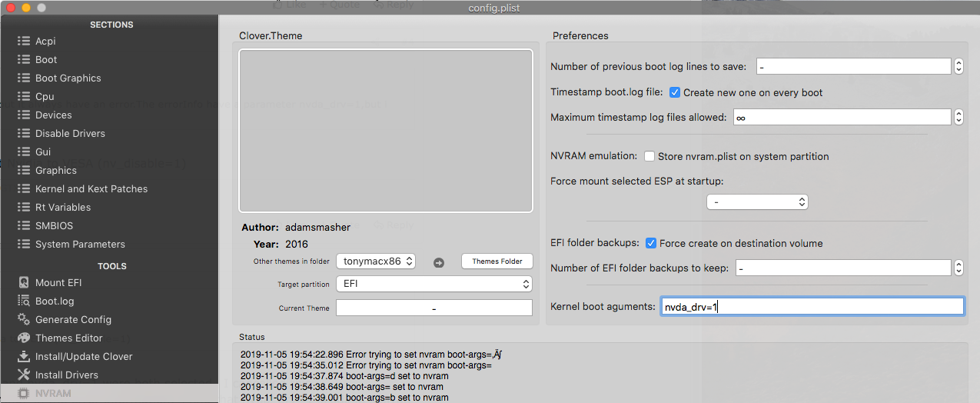The height and width of the screenshot is (403, 980).
Task: Open Boot.log tool label
Action: (55, 301)
